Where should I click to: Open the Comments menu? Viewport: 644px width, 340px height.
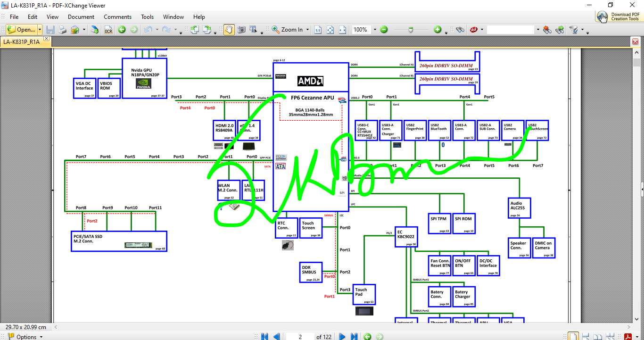click(x=117, y=17)
